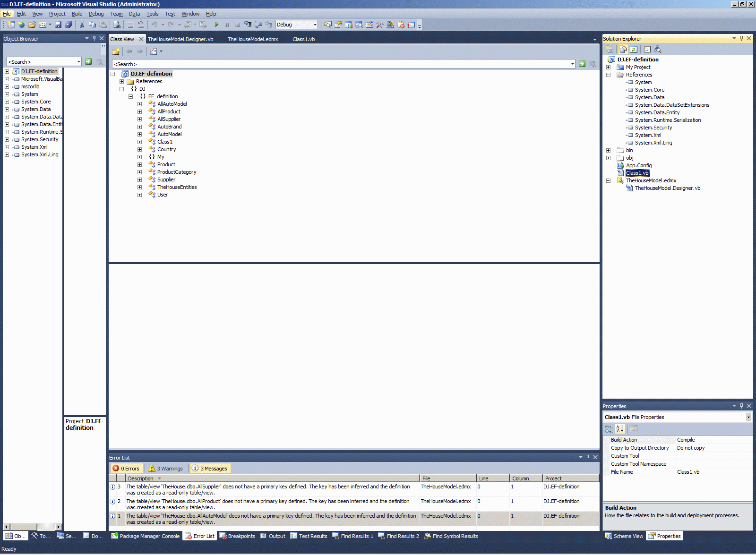Toggle Categorized view in Properties panel

[x=609, y=429]
